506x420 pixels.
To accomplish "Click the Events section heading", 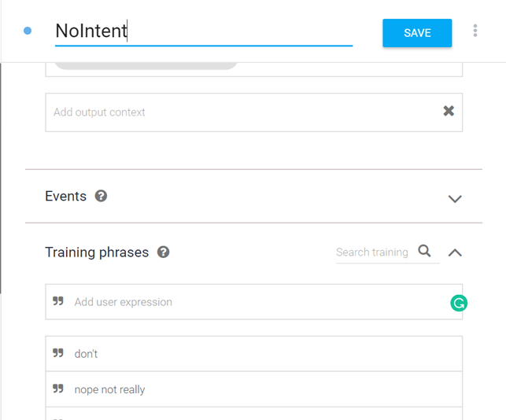I will tap(66, 196).
